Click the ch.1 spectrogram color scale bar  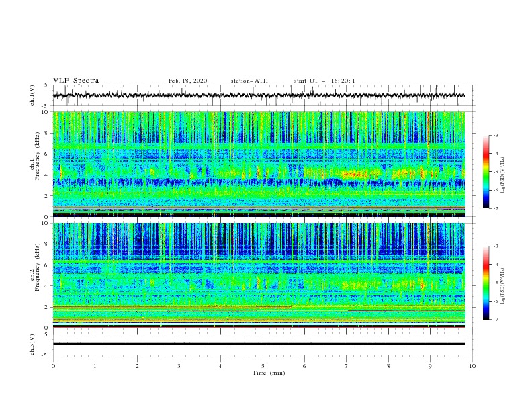click(x=486, y=172)
